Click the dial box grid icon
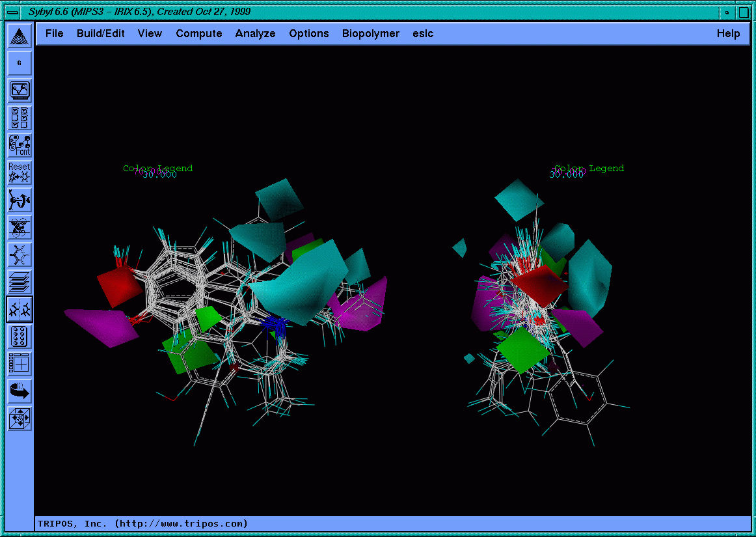The image size is (756, 537). pos(20,337)
